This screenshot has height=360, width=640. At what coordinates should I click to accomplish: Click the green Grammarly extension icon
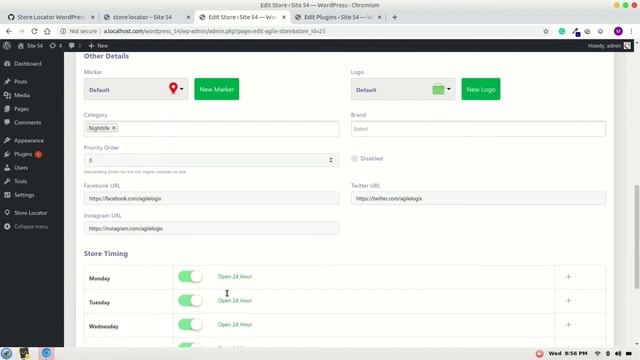(562, 31)
